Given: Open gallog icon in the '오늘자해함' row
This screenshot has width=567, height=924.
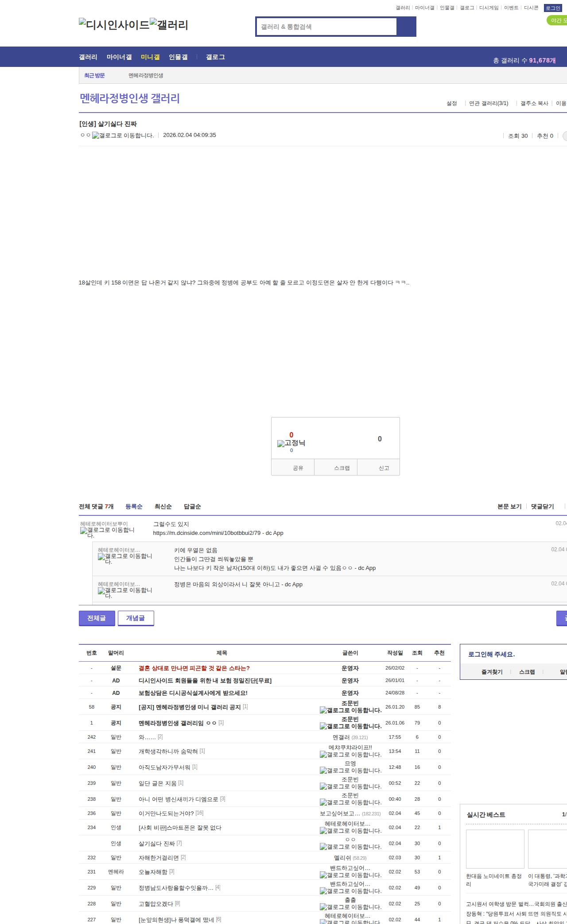Looking at the screenshot, I should coord(350,875).
